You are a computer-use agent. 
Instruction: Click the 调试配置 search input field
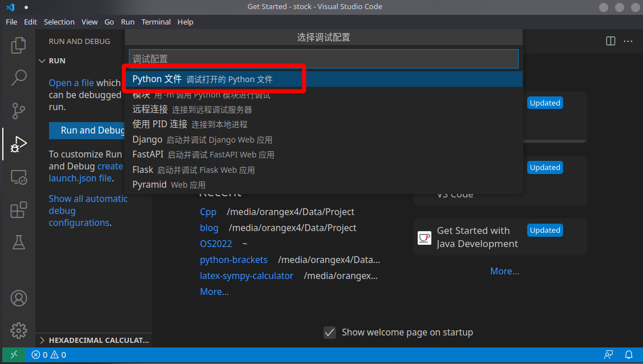point(323,59)
